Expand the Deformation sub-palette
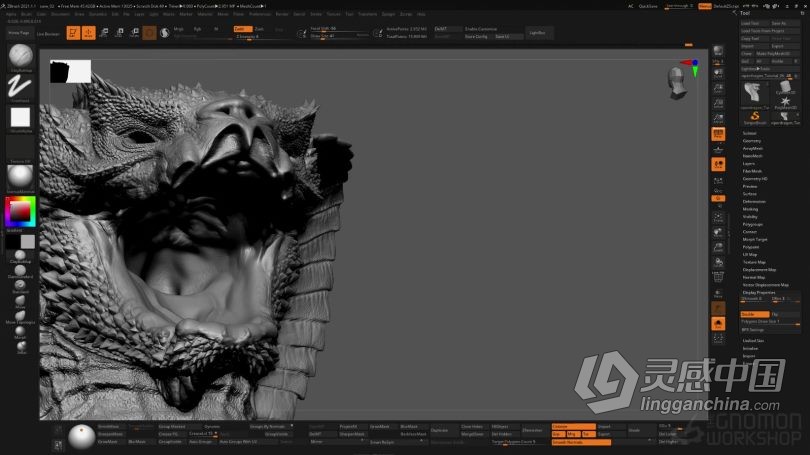The height and width of the screenshot is (455, 810). [754, 201]
